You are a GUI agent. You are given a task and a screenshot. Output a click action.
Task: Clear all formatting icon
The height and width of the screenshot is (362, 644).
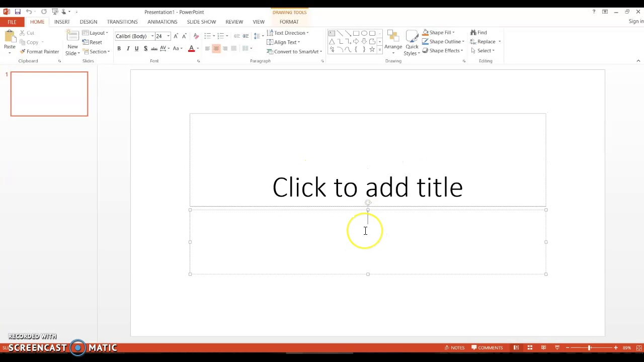196,36
